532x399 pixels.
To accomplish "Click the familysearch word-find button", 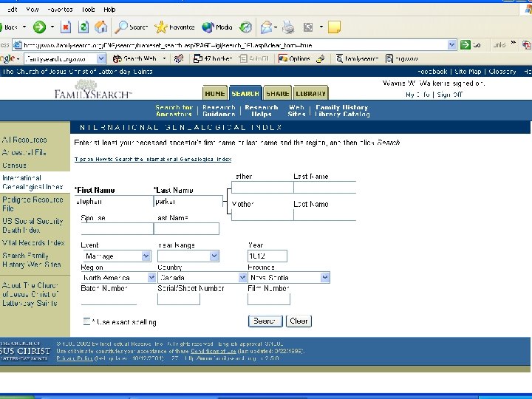I will pos(357,58).
